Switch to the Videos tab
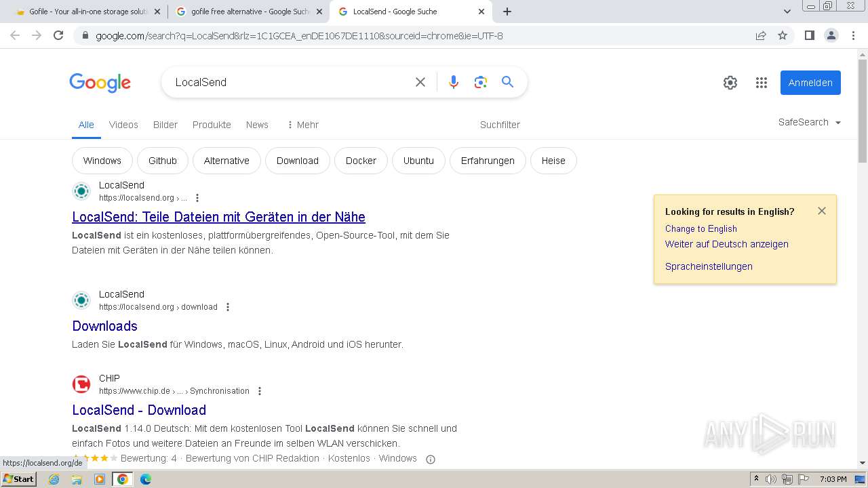 pyautogui.click(x=123, y=125)
